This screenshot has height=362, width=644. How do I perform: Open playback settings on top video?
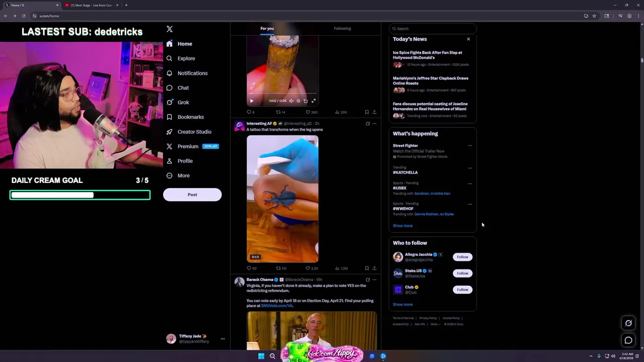(x=298, y=101)
